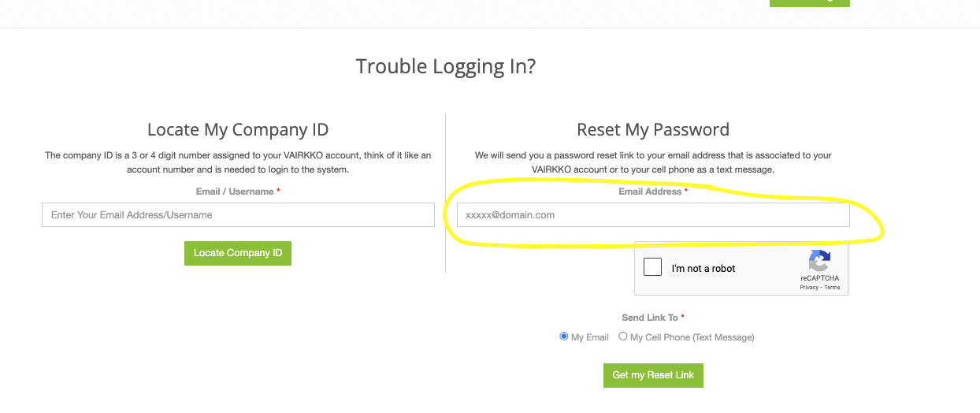
Task: Select the My Email radio option
Action: pos(564,337)
